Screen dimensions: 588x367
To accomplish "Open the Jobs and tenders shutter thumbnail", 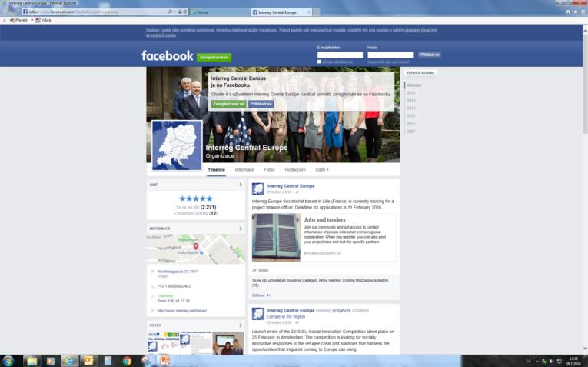I will (x=276, y=237).
